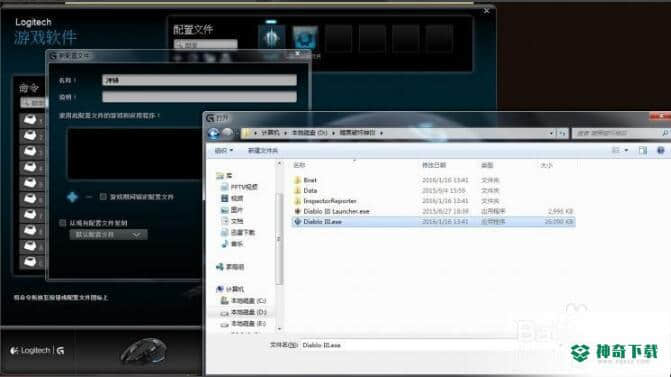
Task: Click the forward navigation arrow in file dialog
Action: (228, 134)
